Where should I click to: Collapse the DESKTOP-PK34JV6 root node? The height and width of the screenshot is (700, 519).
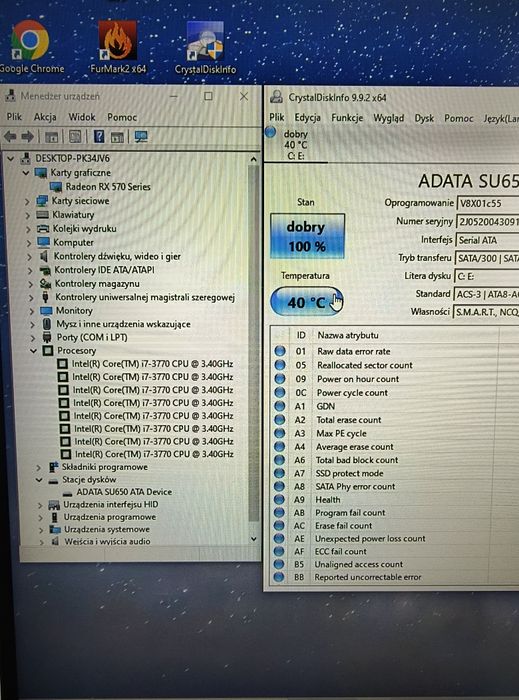11,158
